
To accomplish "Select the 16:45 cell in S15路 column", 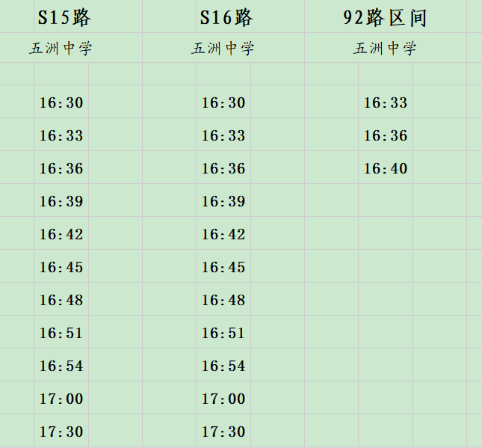I will click(x=61, y=266).
